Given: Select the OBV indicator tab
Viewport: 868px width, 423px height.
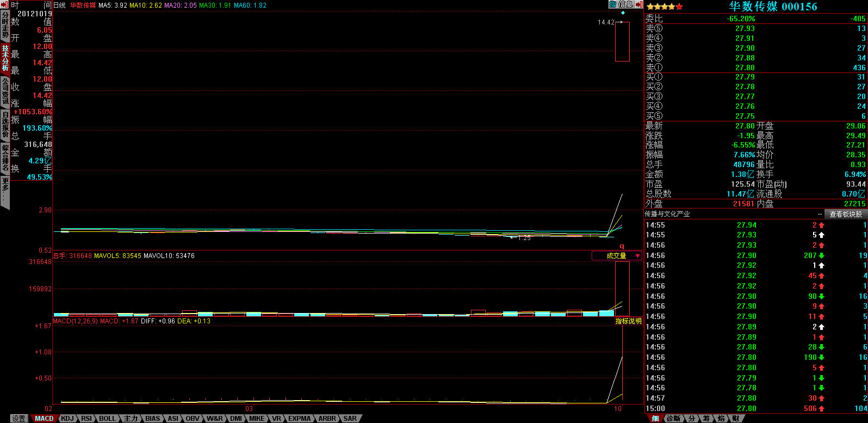Looking at the screenshot, I should tap(193, 419).
